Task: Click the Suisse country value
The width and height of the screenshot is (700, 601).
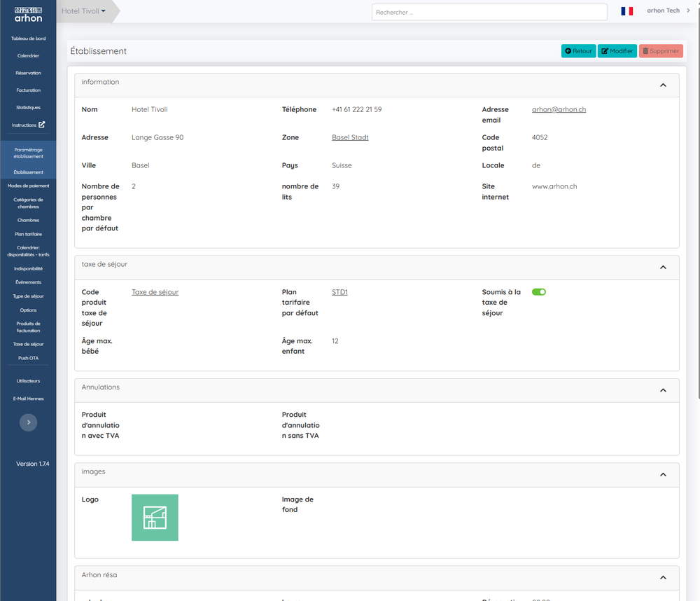Action: (342, 165)
